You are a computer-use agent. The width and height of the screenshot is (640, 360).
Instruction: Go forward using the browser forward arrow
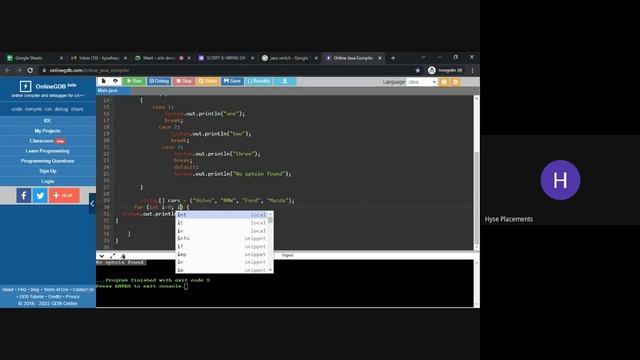19,70
